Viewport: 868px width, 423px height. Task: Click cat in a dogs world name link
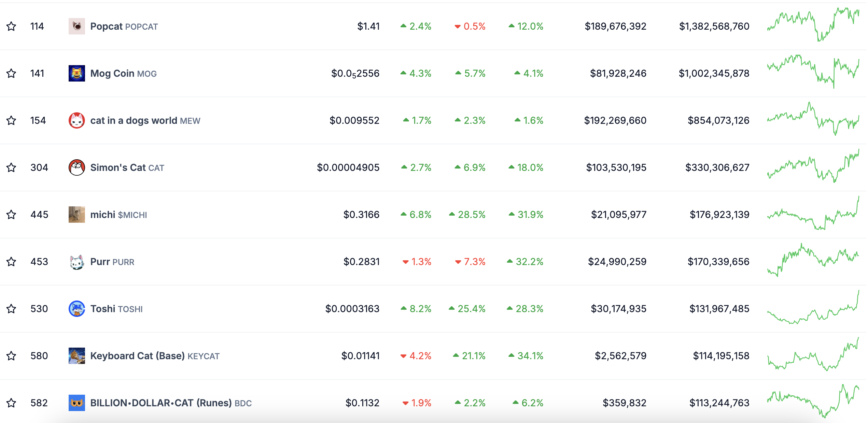[x=145, y=120]
